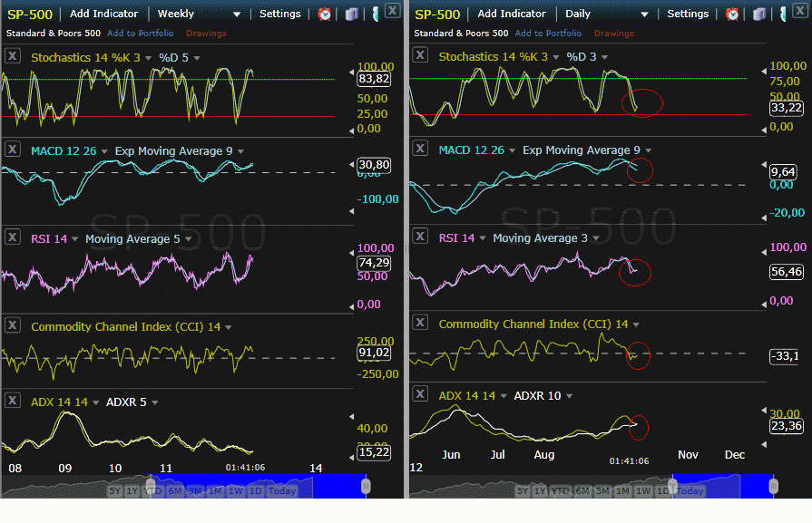Remove MACD 12 26 indicator from Weekly chart

pyautogui.click(x=13, y=150)
